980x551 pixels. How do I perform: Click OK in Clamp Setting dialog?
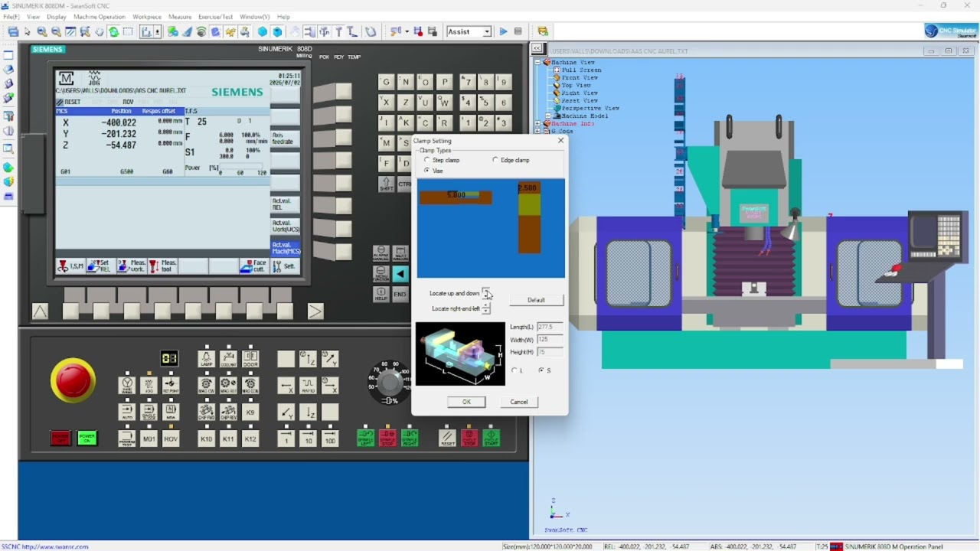[x=466, y=402]
